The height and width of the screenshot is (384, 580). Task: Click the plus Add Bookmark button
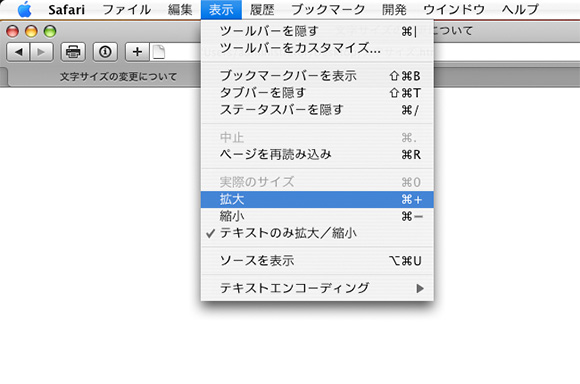[x=137, y=52]
